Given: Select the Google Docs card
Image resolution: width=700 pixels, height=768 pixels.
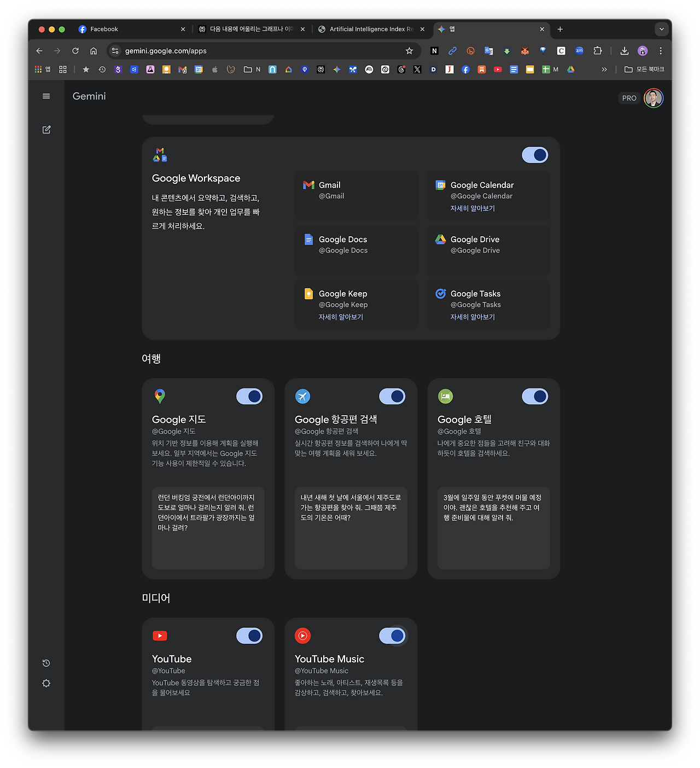Looking at the screenshot, I should click(357, 250).
